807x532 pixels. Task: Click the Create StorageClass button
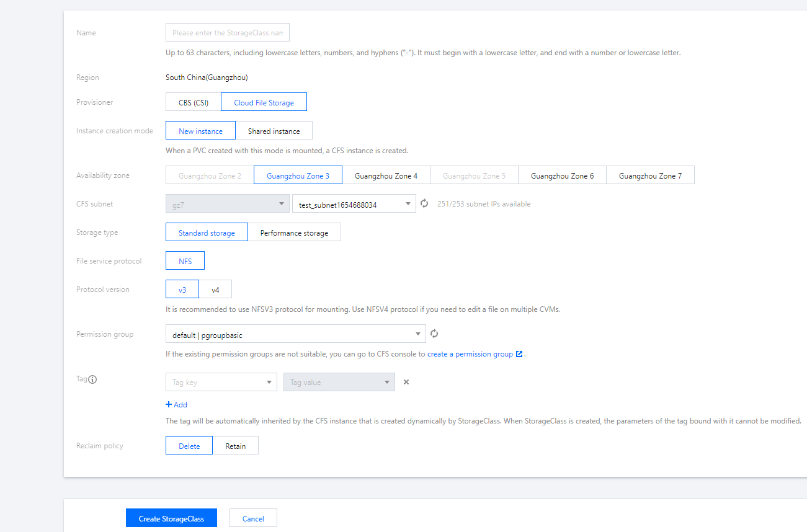point(171,518)
